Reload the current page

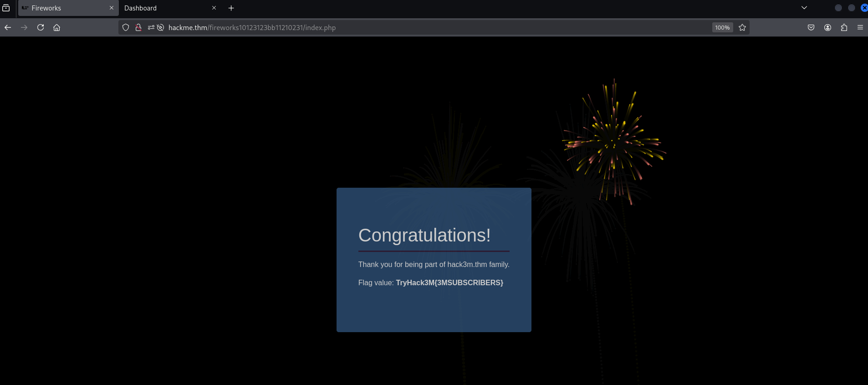click(x=41, y=27)
